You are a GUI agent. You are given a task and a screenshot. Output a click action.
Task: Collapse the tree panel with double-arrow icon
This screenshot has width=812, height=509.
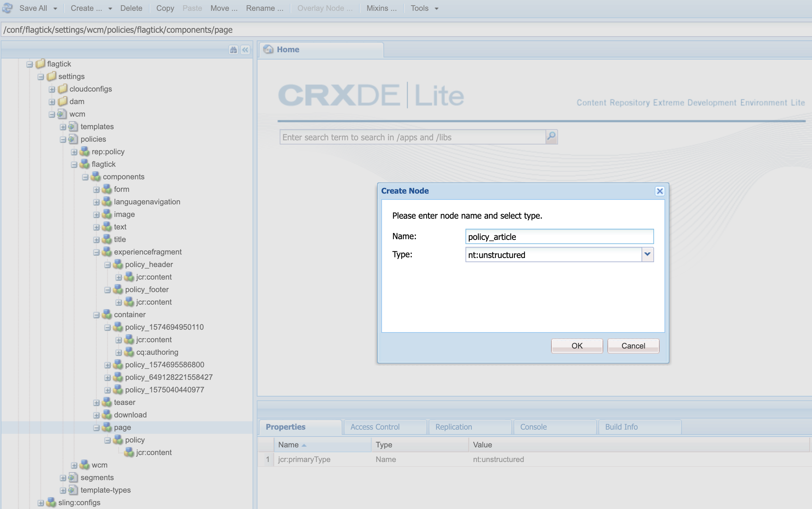(245, 50)
